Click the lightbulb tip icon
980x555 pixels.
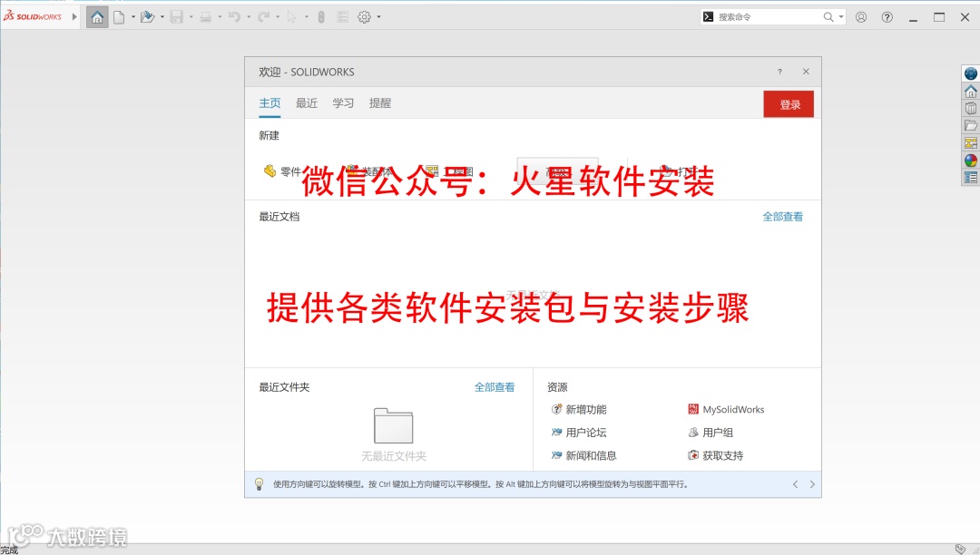click(259, 484)
